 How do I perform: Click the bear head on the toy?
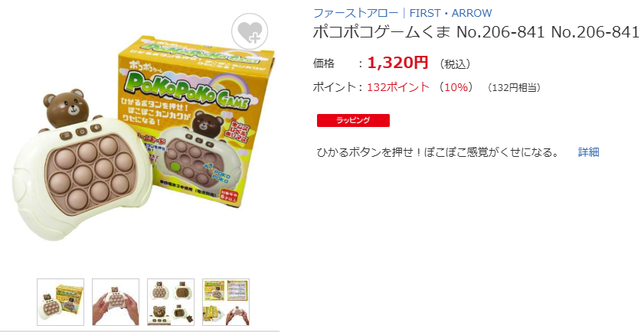[66, 108]
